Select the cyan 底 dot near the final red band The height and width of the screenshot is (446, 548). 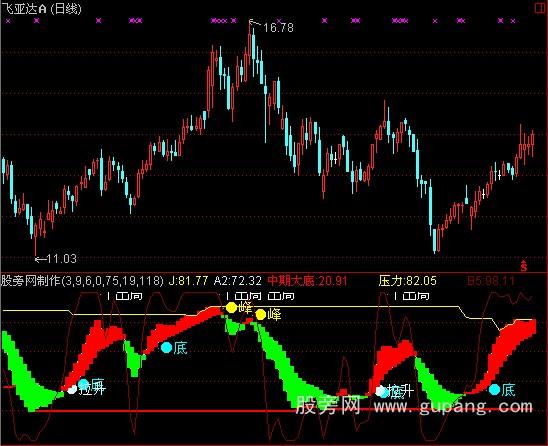coord(495,389)
